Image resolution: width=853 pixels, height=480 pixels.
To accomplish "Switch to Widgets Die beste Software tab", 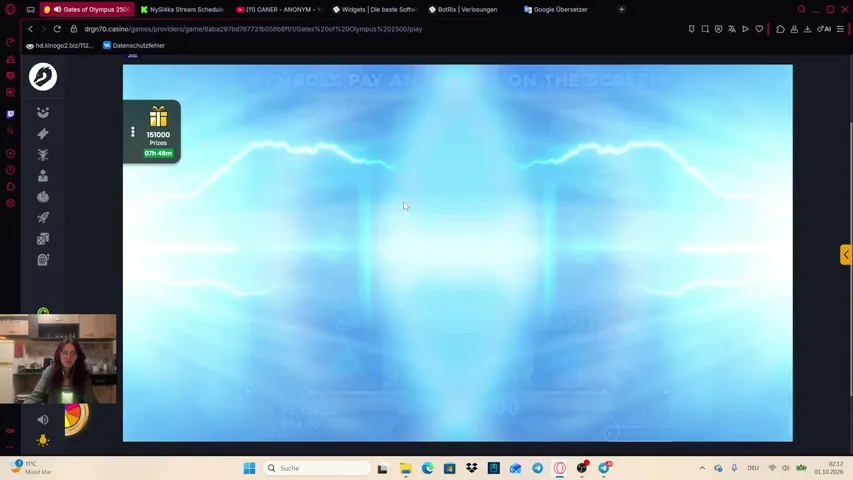I will coord(375,9).
